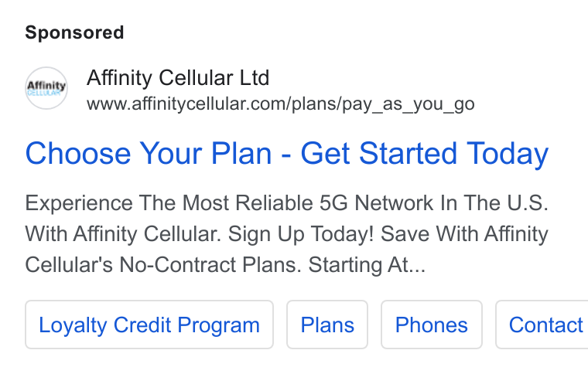
Task: Click the '/plans/' segment of the display URL
Action: (x=314, y=104)
